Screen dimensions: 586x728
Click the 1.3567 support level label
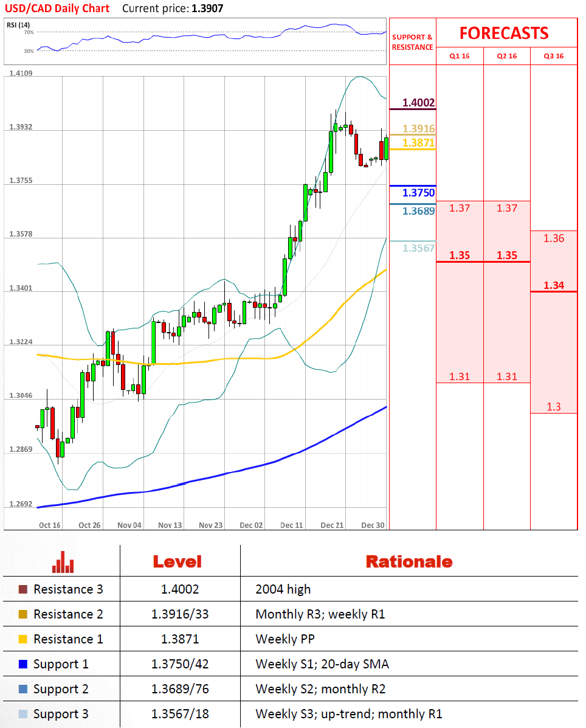tap(418, 248)
